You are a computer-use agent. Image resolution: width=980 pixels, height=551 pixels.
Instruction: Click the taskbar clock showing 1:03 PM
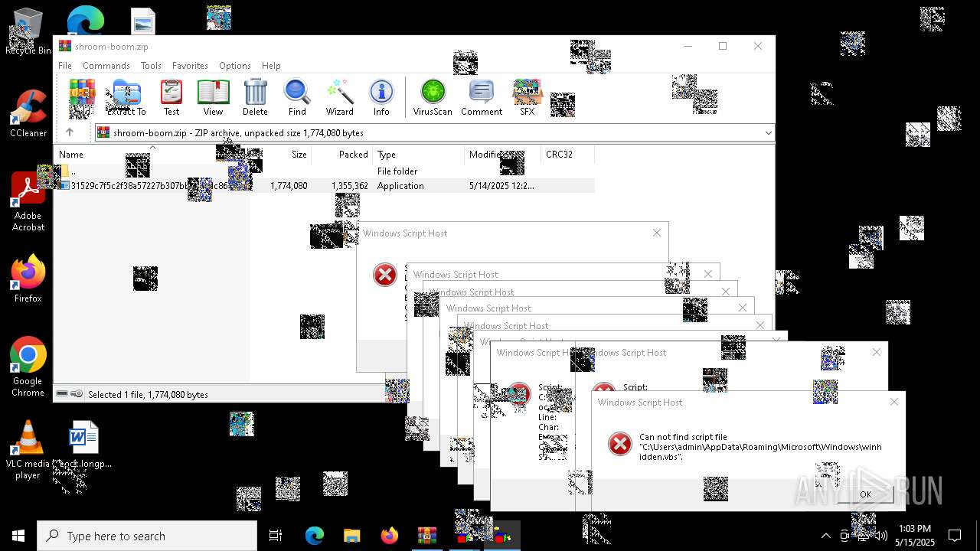[x=914, y=536]
